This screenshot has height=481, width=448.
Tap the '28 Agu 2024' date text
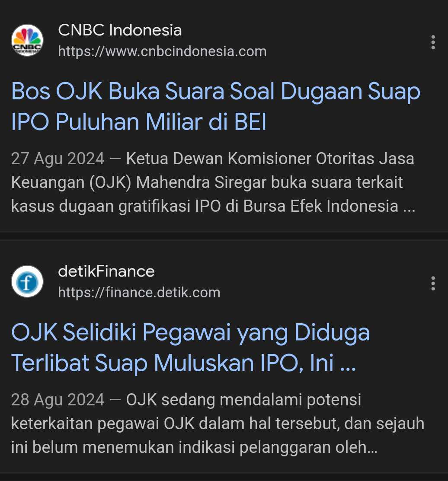(58, 400)
